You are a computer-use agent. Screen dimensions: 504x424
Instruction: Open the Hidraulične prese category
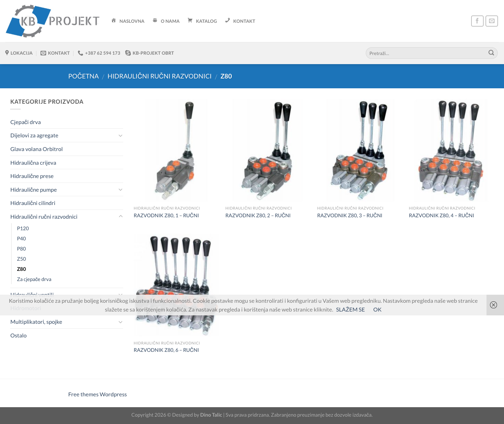coord(32,176)
